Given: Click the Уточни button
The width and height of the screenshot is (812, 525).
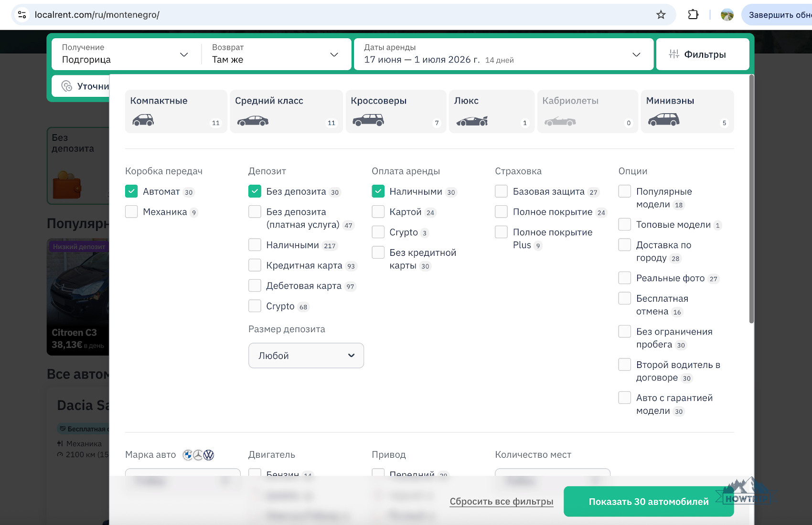Looking at the screenshot, I should 81,86.
